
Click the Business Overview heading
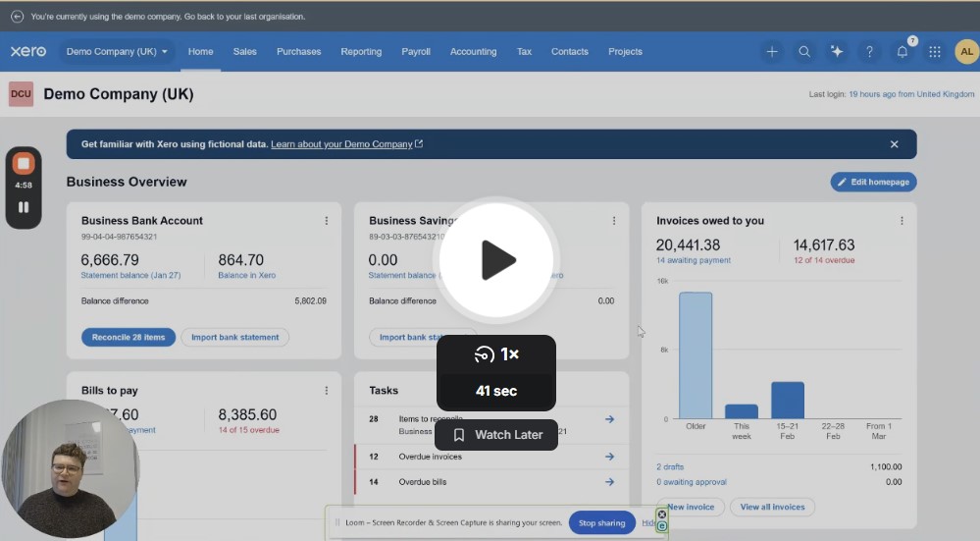(x=127, y=182)
